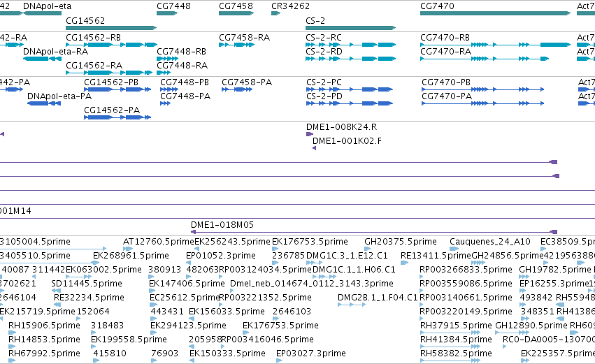Select protein CG7448-PA
Screen dimensions: 595x364
[x=185, y=96]
